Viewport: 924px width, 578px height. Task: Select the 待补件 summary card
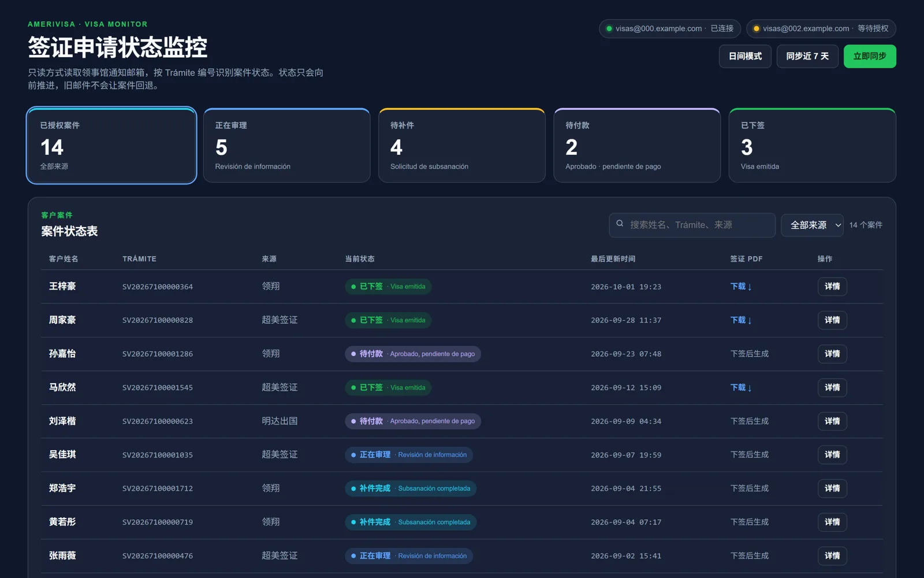[x=462, y=146]
